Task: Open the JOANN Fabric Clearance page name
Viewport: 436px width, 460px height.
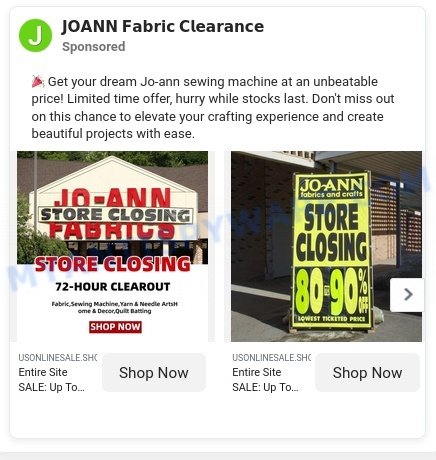Action: pos(163,26)
